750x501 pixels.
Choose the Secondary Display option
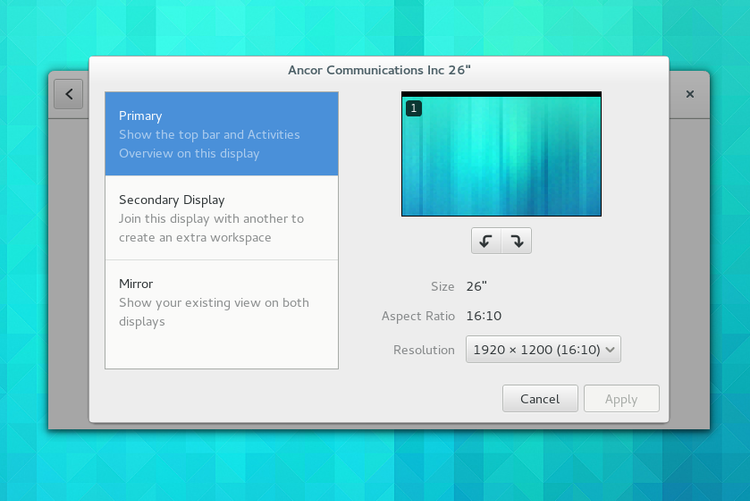[x=221, y=218]
